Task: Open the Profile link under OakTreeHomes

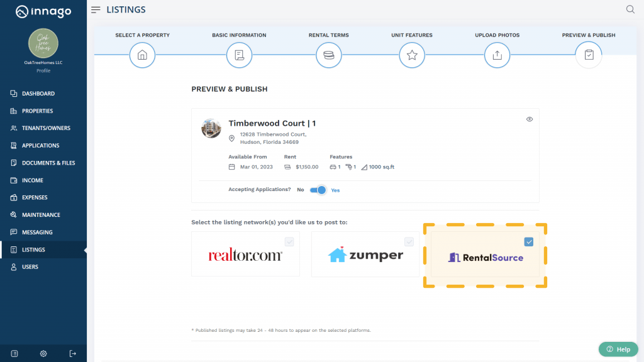Action: (x=43, y=70)
